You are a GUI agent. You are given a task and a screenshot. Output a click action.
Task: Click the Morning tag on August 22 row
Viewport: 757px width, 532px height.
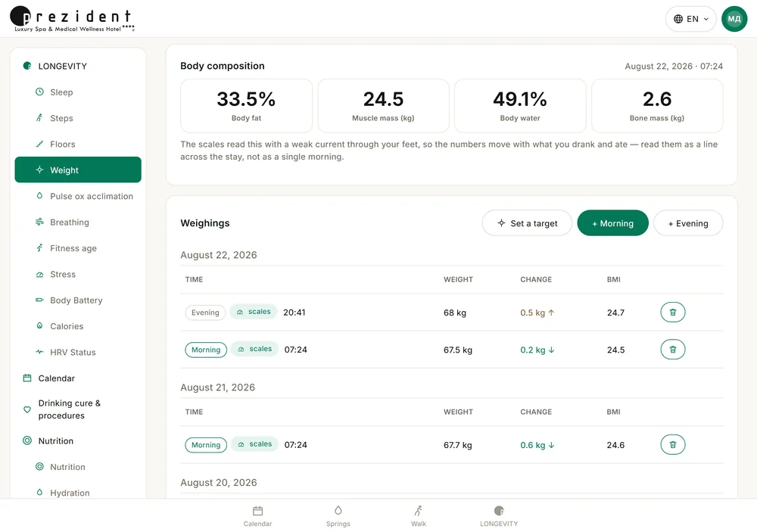tap(206, 350)
